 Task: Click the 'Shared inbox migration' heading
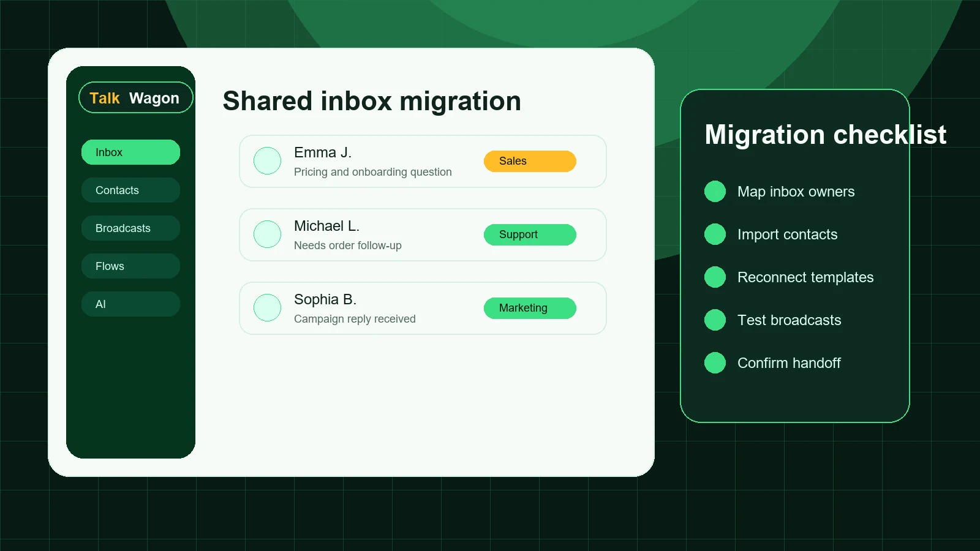(x=372, y=101)
